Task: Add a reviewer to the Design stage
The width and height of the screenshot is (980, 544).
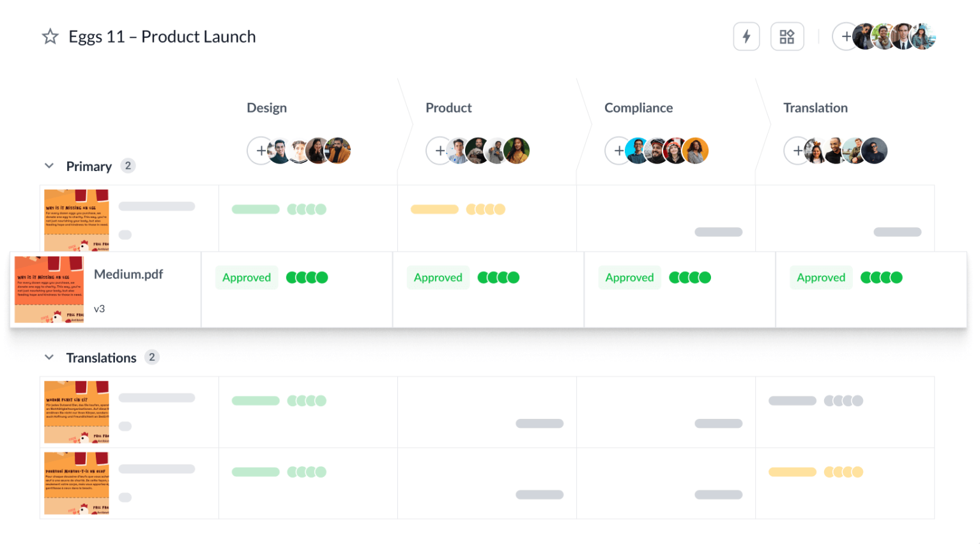Action: (x=260, y=151)
